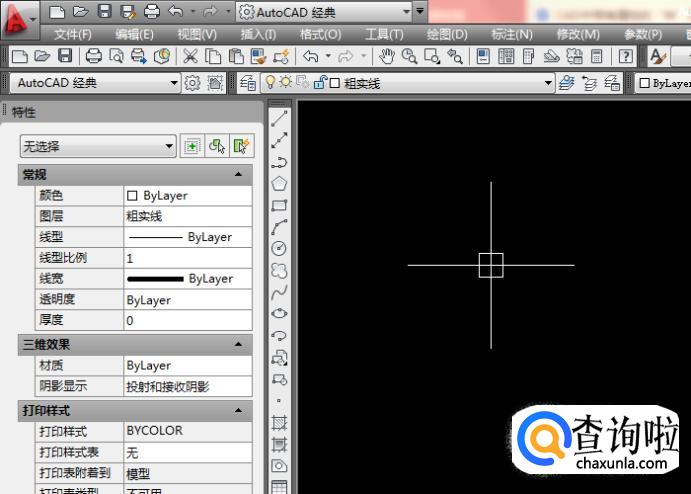
Task: Select the Rectangle draw tool
Action: 280,205
